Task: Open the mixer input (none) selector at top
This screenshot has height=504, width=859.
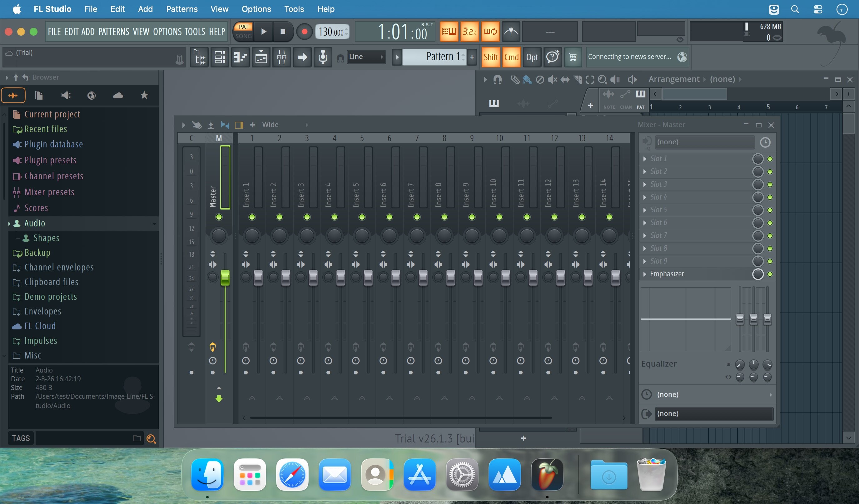Action: click(x=704, y=142)
